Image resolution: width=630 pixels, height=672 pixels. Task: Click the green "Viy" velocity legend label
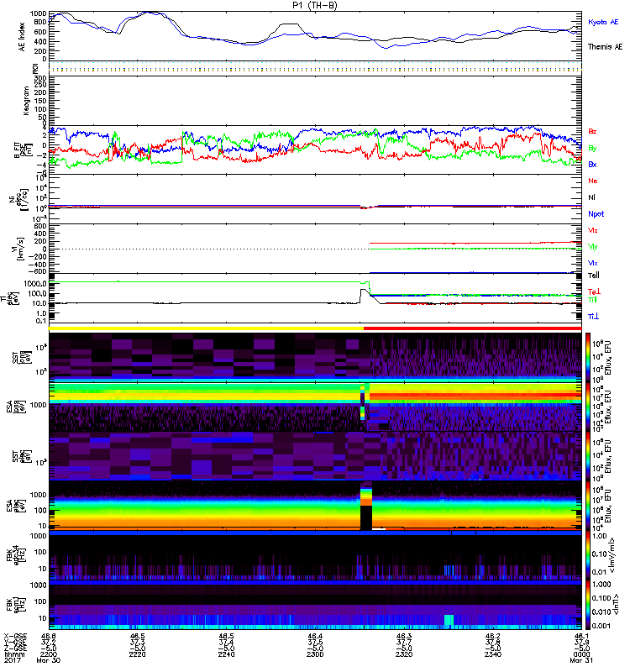[x=593, y=247]
